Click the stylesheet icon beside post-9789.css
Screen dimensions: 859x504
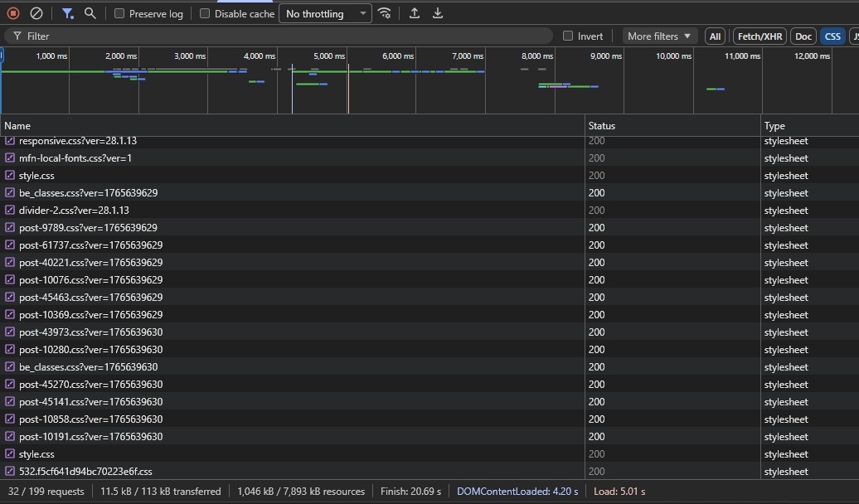[x=11, y=228]
